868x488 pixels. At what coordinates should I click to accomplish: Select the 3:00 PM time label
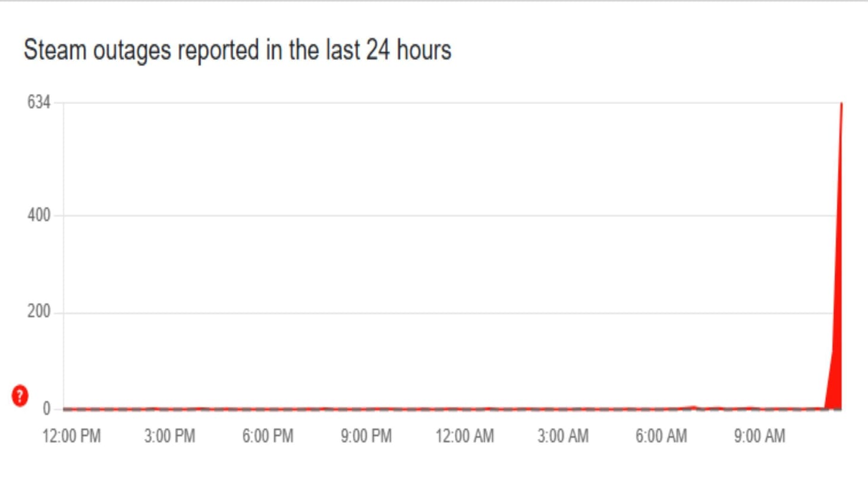pos(169,436)
